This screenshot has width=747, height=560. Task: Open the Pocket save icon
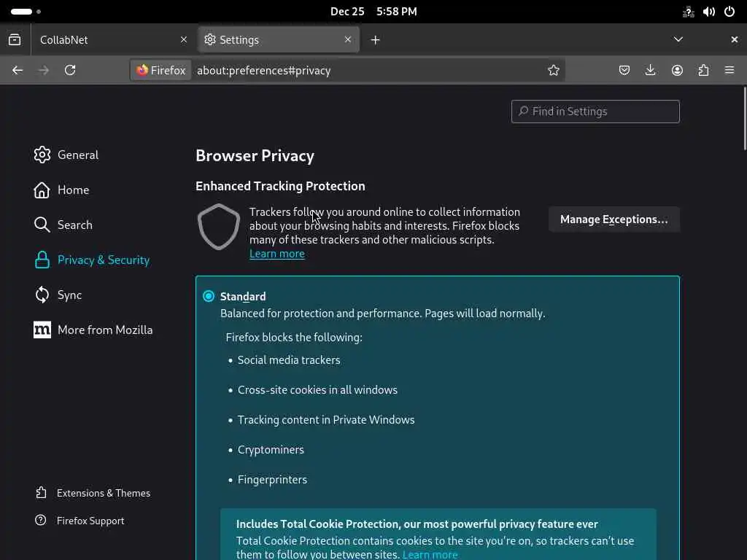point(624,70)
